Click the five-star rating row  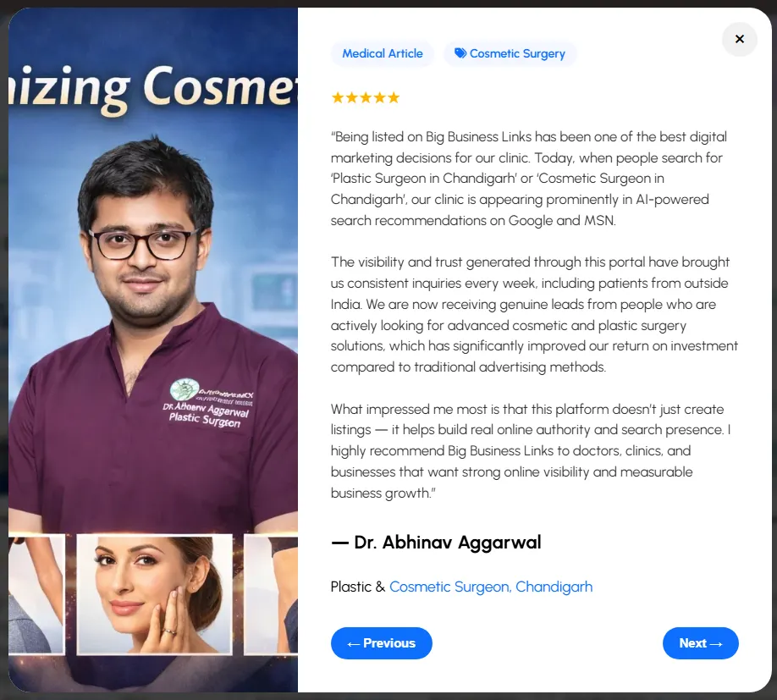coord(365,97)
